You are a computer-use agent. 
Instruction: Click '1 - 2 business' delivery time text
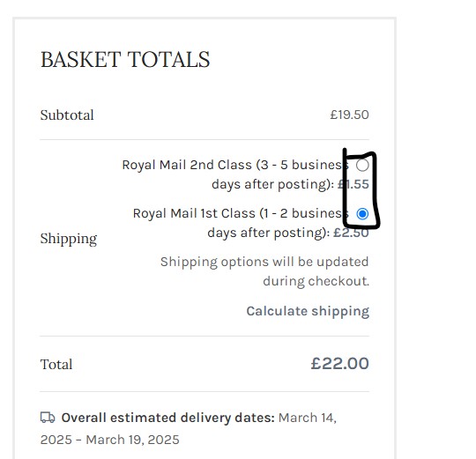click(x=306, y=213)
